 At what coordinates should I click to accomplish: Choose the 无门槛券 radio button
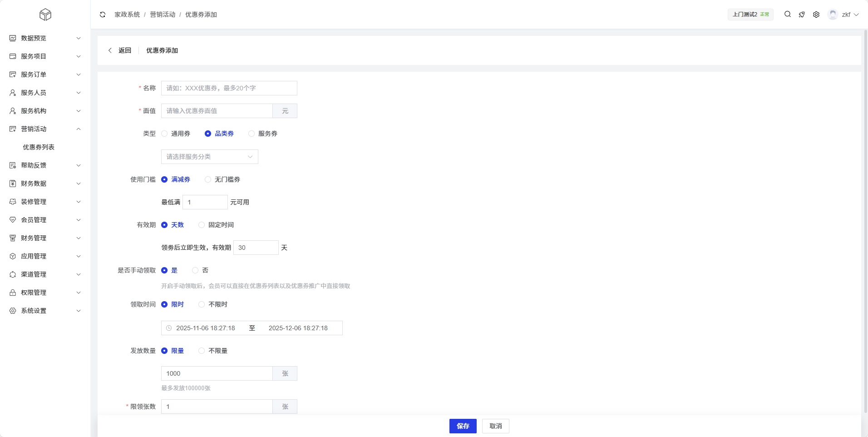click(x=208, y=179)
